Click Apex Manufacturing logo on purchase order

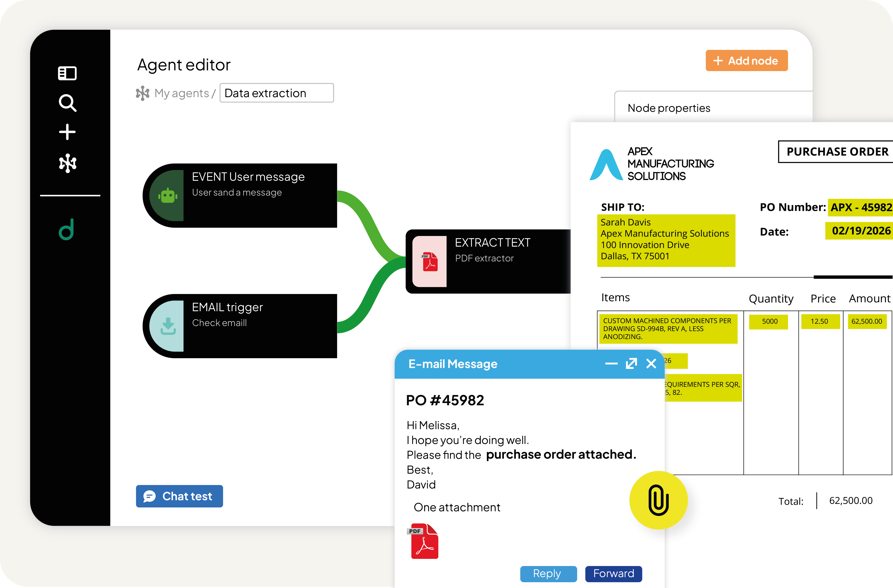(x=652, y=164)
